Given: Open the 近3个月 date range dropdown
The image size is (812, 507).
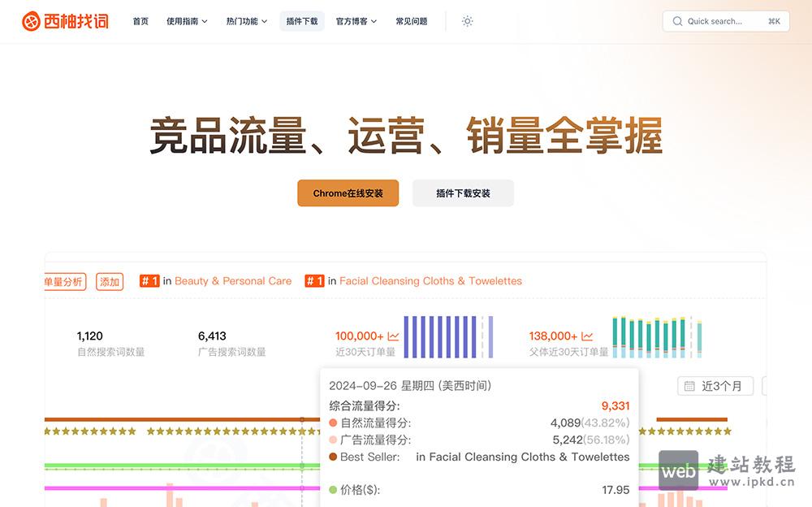Looking at the screenshot, I should [715, 386].
